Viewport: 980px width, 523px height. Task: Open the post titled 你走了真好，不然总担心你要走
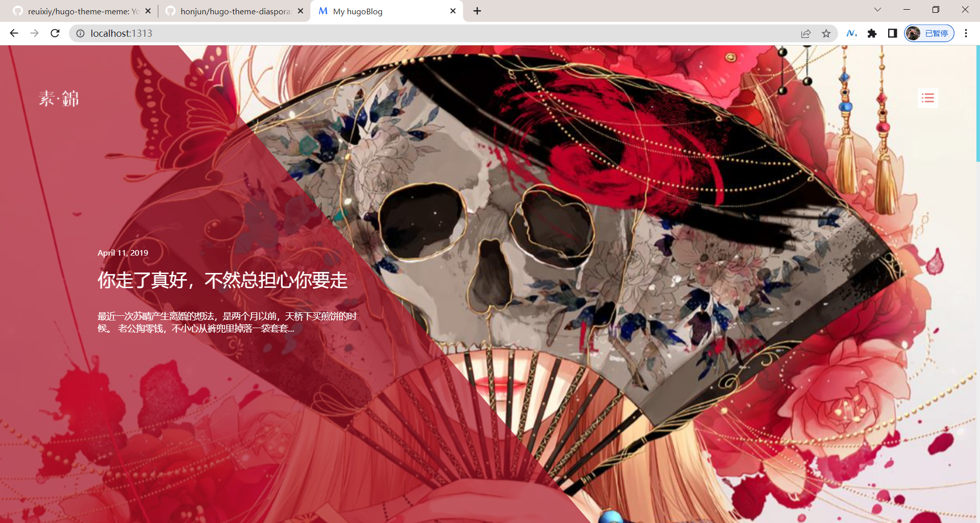223,280
